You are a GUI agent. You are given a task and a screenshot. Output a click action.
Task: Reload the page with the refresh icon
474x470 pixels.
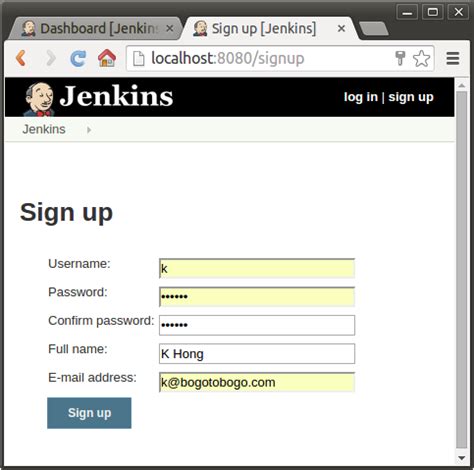[x=78, y=59]
